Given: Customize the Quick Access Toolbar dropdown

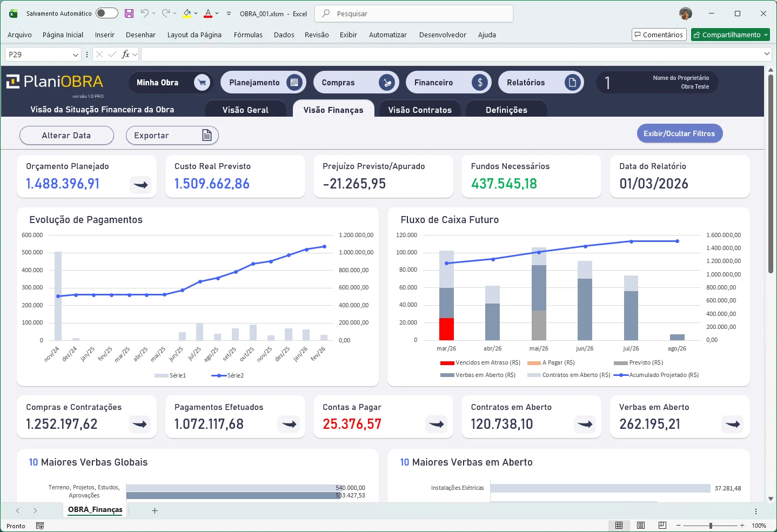Looking at the screenshot, I should 229,14.
